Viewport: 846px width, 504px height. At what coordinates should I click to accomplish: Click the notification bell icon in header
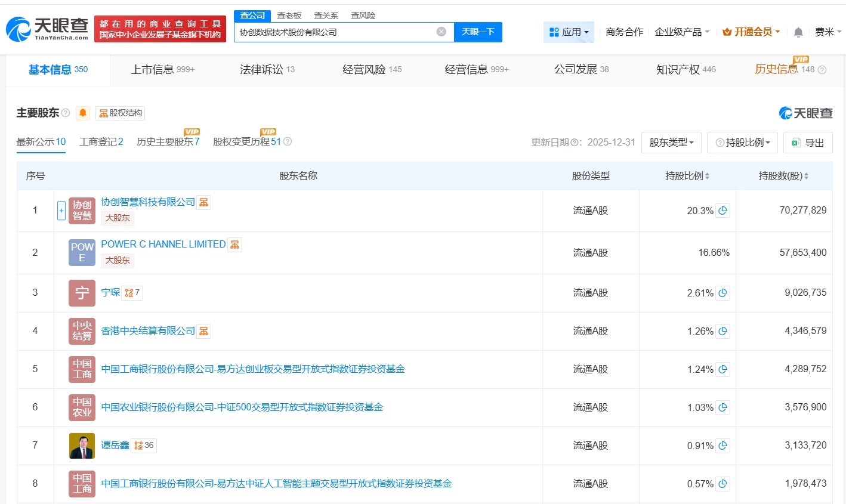pos(798,32)
